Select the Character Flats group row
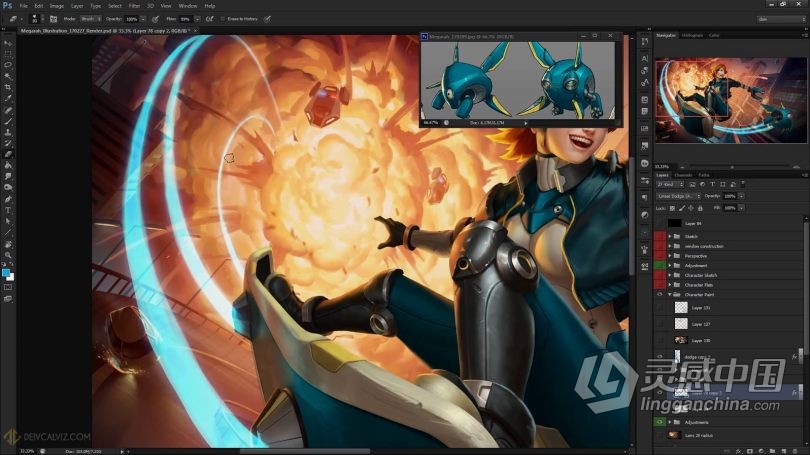 tap(728, 285)
